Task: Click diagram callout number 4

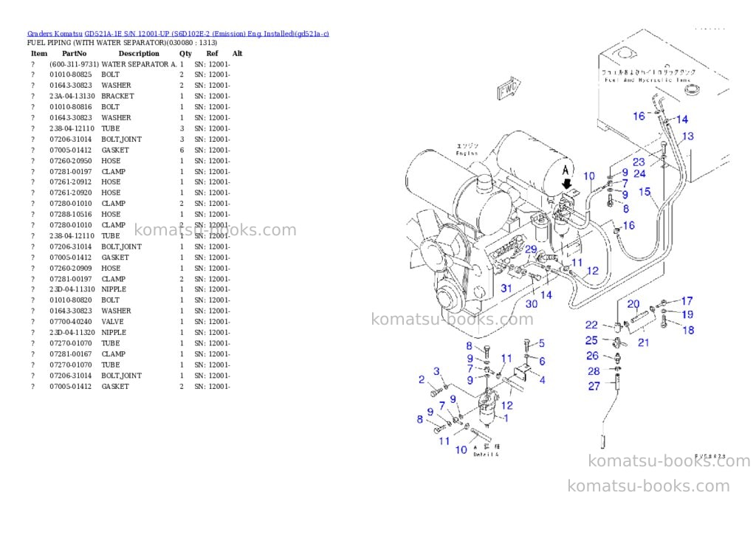Action: tap(543, 380)
